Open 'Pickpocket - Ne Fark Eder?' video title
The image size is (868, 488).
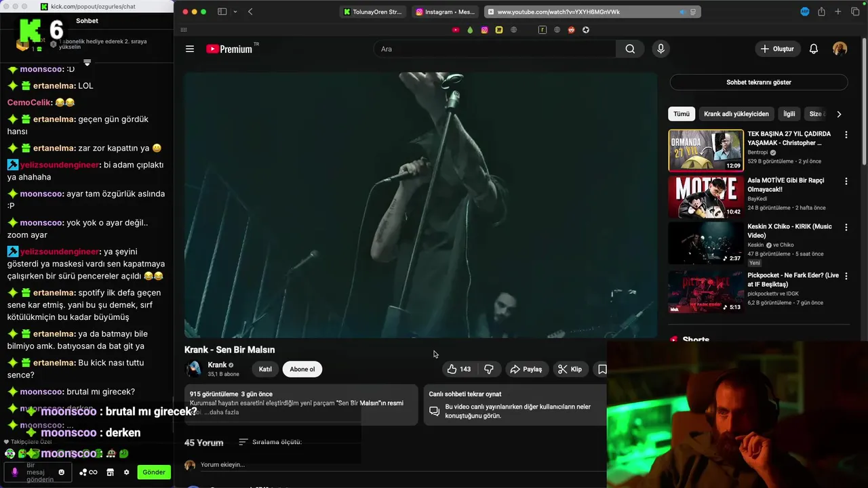coord(793,279)
